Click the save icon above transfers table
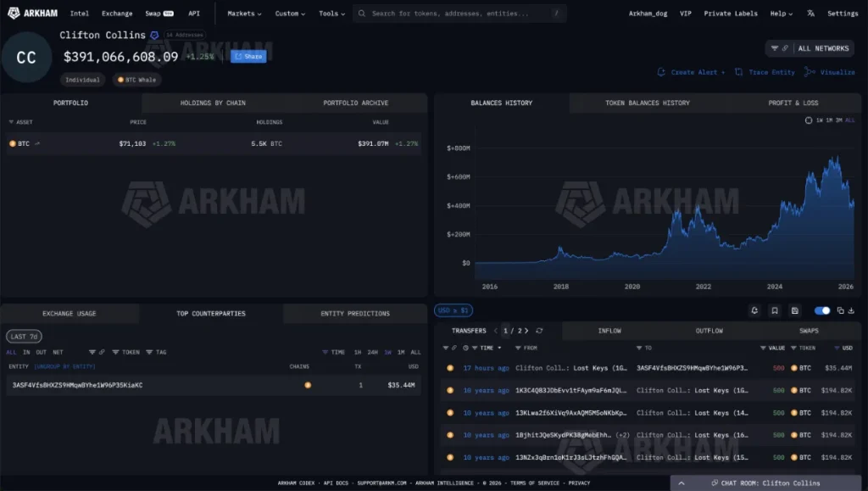 click(794, 311)
